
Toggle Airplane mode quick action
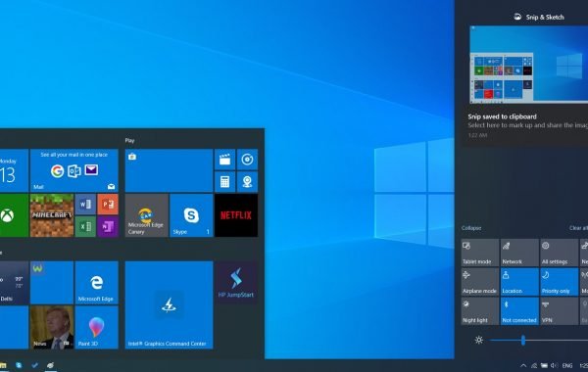[480, 282]
